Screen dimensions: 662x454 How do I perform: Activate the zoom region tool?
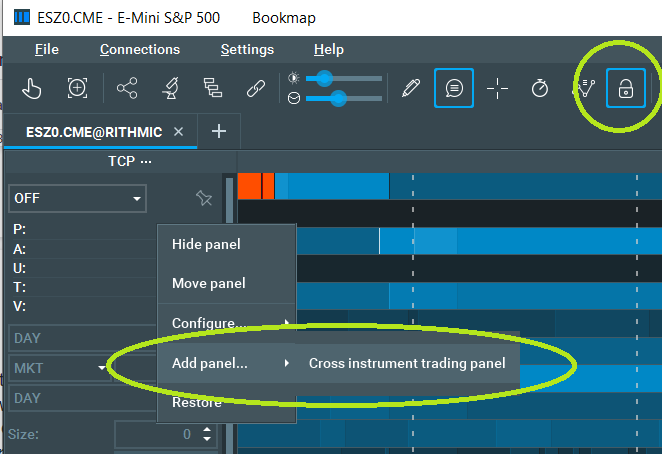click(77, 88)
